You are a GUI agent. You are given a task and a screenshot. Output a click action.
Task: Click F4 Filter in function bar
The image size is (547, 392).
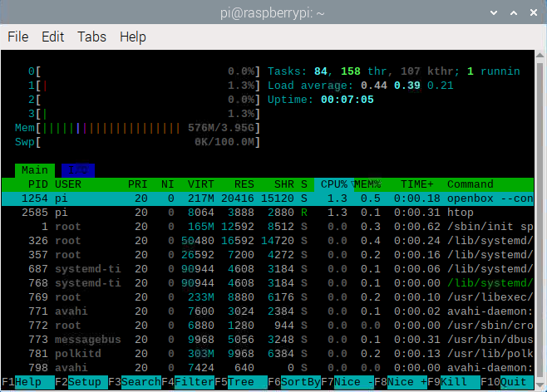(x=188, y=383)
